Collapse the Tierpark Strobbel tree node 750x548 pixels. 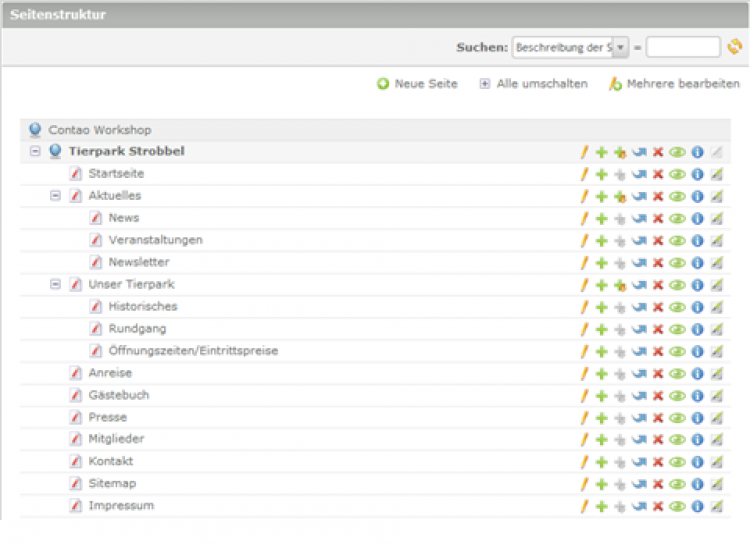pyautogui.click(x=35, y=151)
